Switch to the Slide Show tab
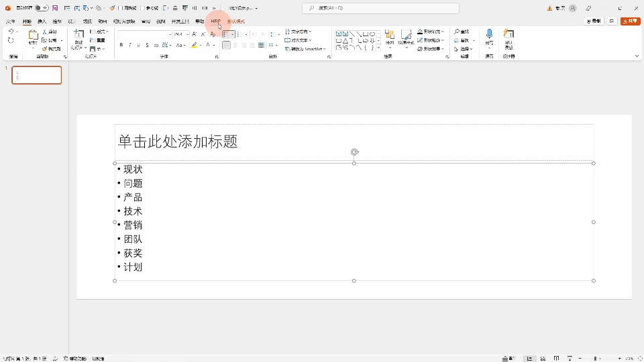The image size is (644, 362). click(x=124, y=21)
